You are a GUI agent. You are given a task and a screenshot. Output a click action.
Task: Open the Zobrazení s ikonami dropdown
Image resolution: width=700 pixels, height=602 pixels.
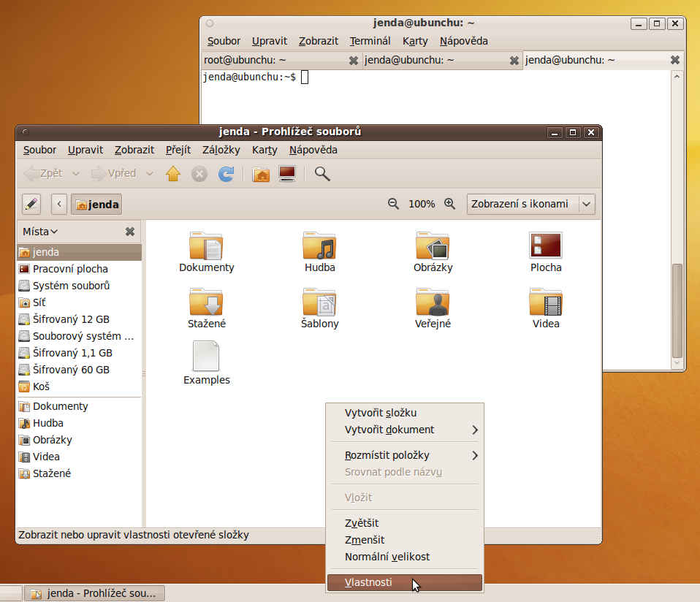point(530,205)
